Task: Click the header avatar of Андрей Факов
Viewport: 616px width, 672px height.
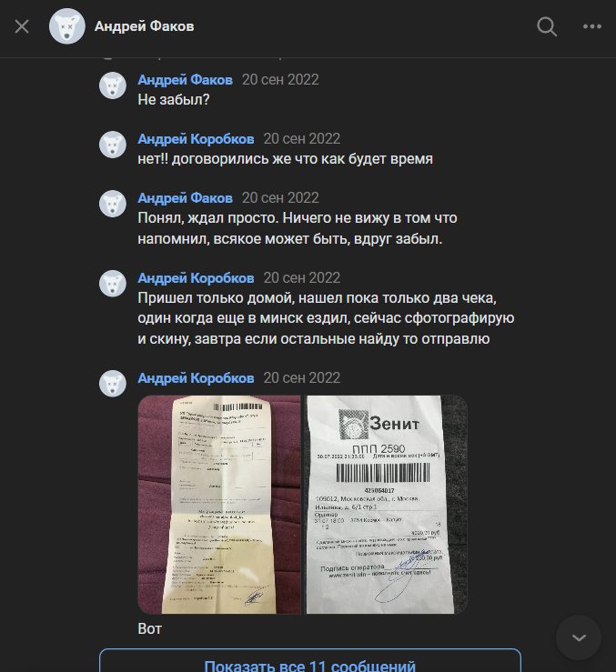Action: (x=67, y=26)
